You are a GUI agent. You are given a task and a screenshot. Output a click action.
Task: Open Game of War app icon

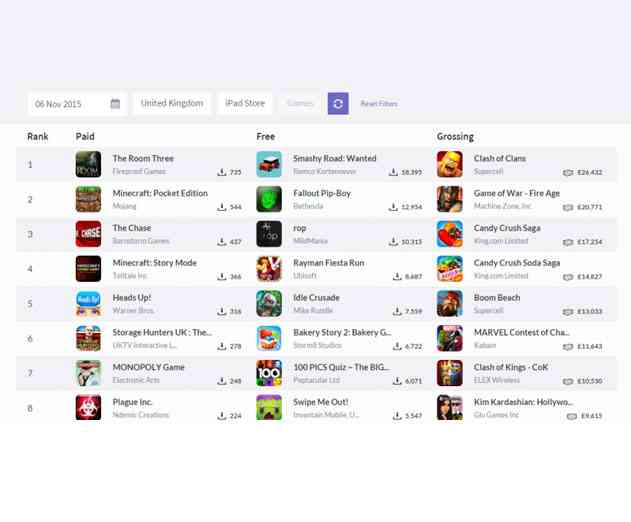pos(450,199)
